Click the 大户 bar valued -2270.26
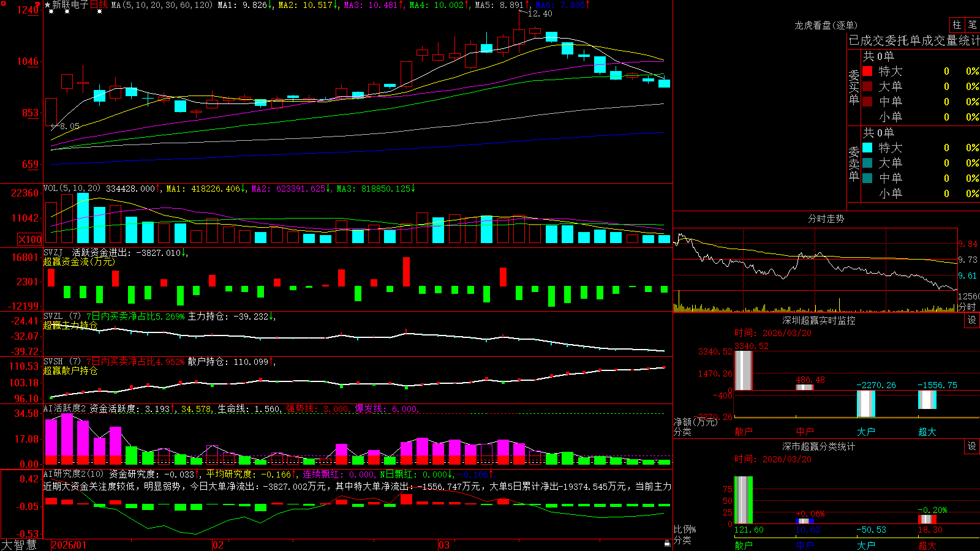This screenshot has height=551, width=980. pyautogui.click(x=866, y=403)
